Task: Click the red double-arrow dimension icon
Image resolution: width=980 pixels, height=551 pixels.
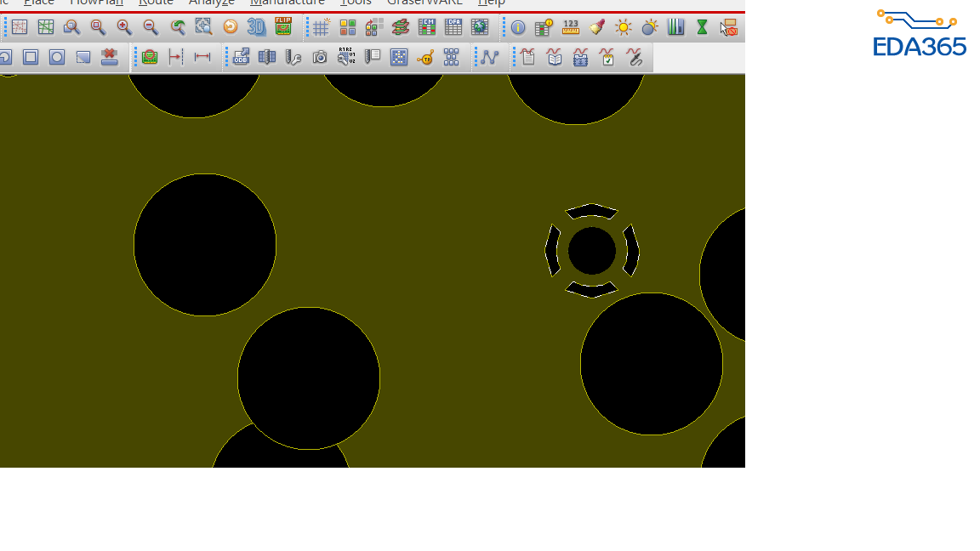Action: [202, 58]
